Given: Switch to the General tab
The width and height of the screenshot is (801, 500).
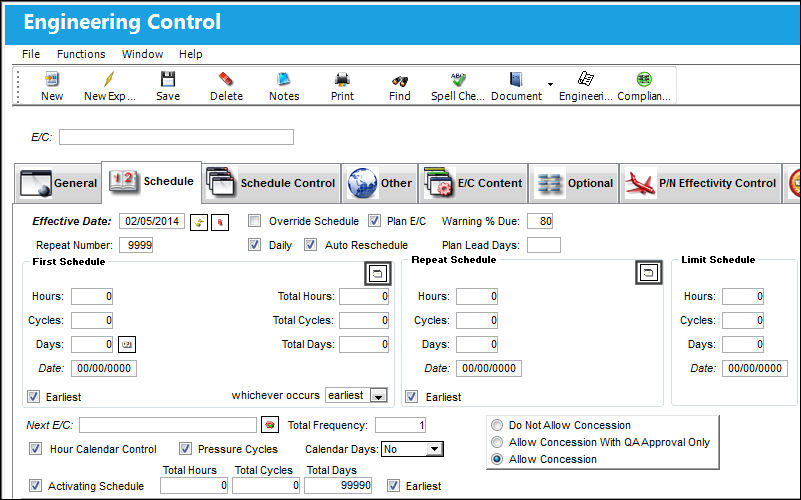Looking at the screenshot, I should (x=58, y=183).
